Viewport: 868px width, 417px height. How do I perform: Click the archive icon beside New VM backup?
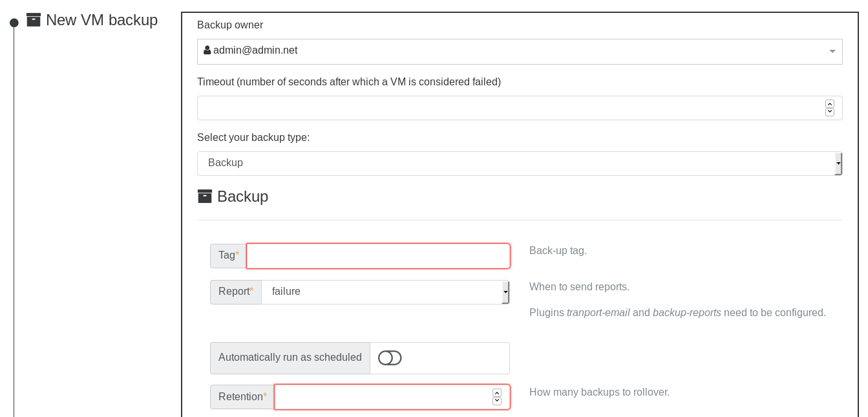click(x=34, y=20)
